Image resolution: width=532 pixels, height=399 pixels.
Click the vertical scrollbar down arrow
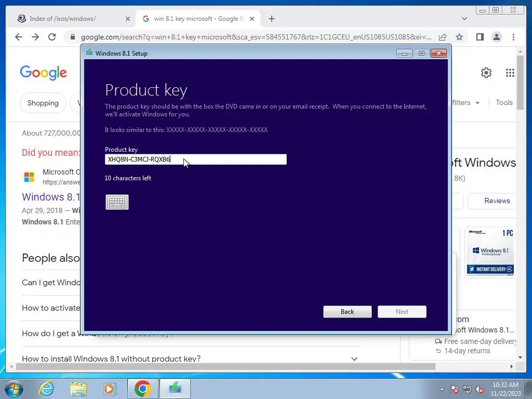[x=520, y=357]
